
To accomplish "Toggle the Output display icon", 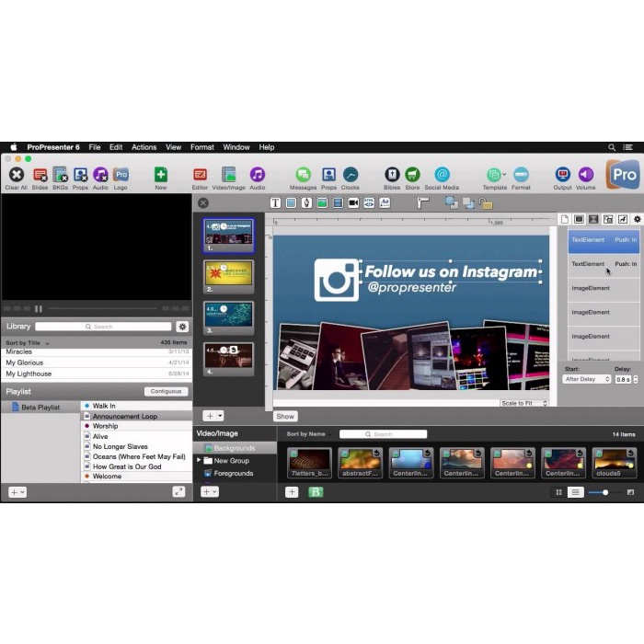I will (x=562, y=175).
